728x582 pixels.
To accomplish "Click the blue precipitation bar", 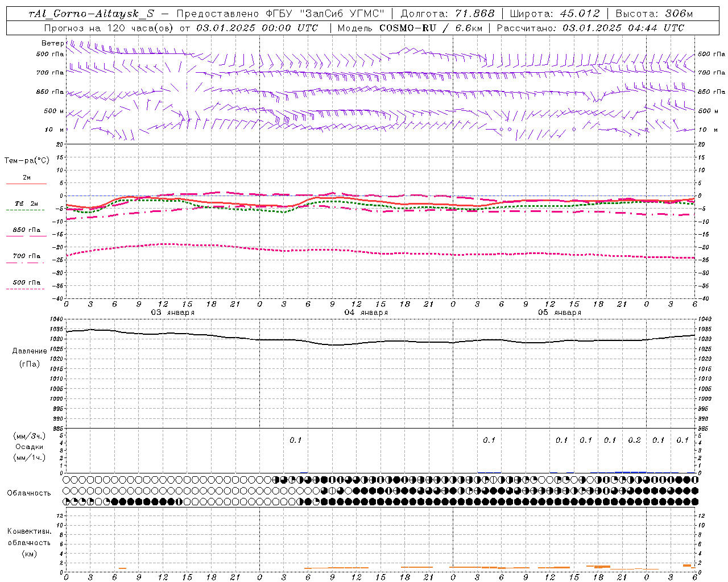I will click(630, 472).
